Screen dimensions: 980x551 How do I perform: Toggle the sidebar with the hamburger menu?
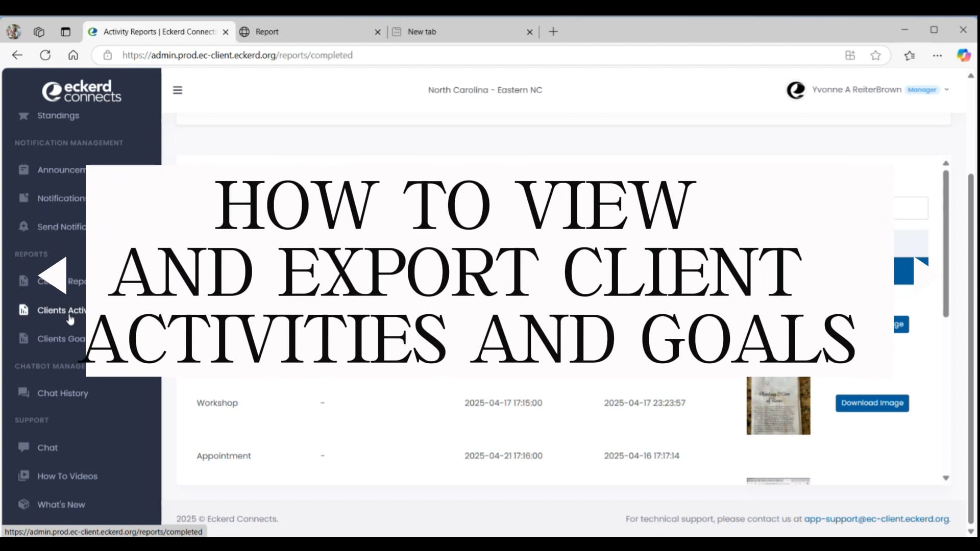[178, 89]
